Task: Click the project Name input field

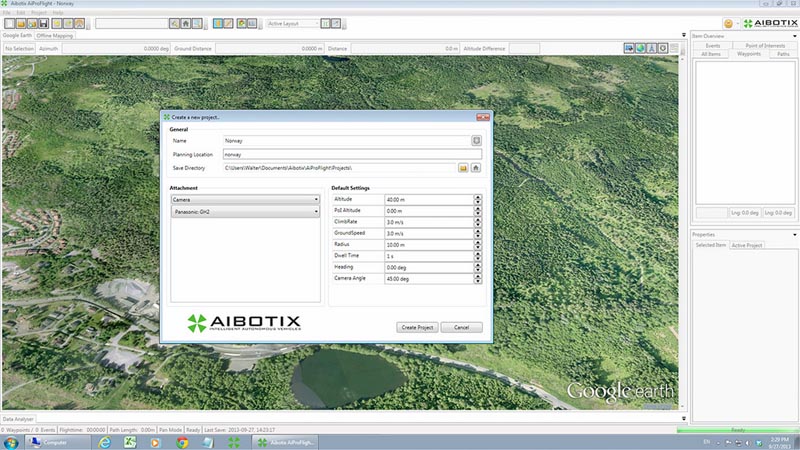Action: tap(347, 140)
